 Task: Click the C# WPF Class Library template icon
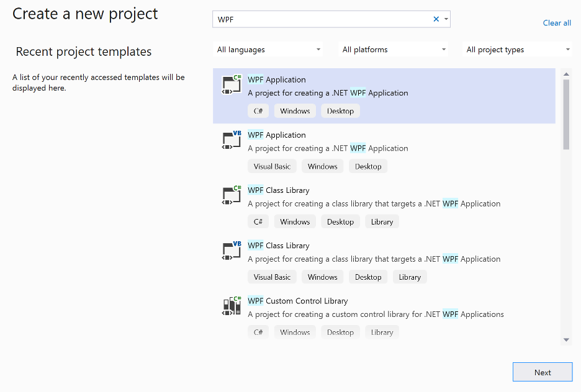pos(232,195)
